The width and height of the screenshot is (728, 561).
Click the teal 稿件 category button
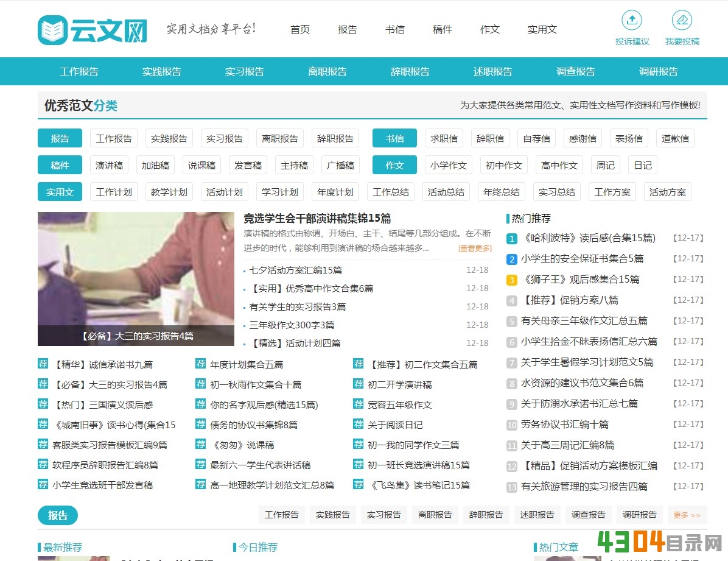(60, 165)
